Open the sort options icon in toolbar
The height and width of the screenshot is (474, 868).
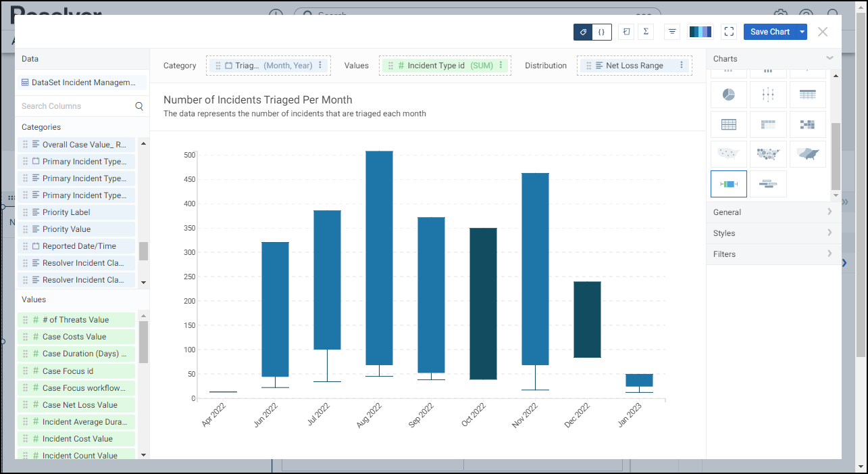(672, 32)
